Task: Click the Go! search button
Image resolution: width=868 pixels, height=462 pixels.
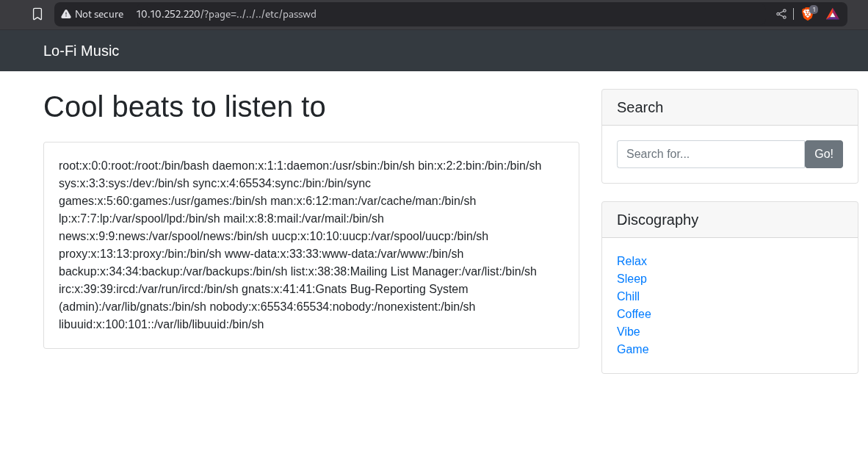Action: [x=824, y=154]
